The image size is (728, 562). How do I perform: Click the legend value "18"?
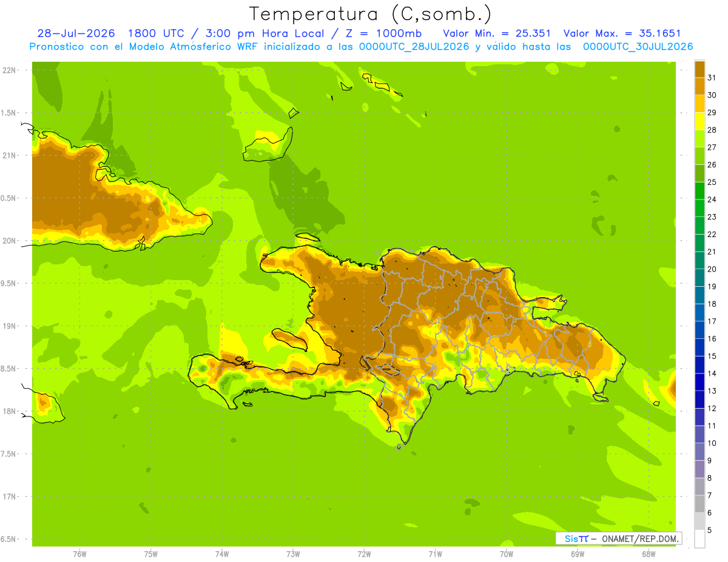pyautogui.click(x=712, y=304)
